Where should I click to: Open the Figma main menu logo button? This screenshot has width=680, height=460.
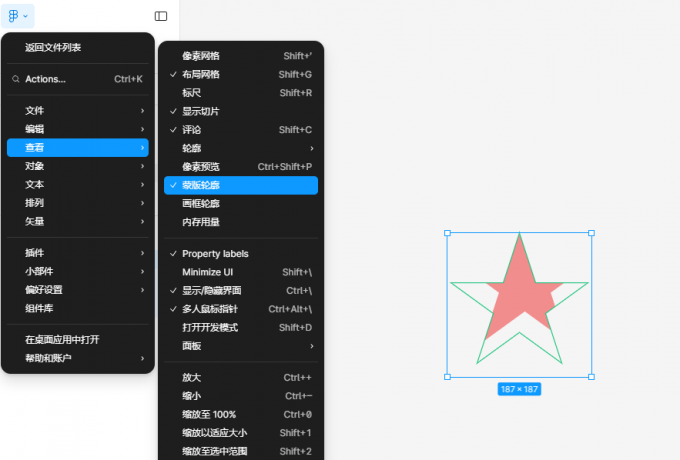(18, 16)
